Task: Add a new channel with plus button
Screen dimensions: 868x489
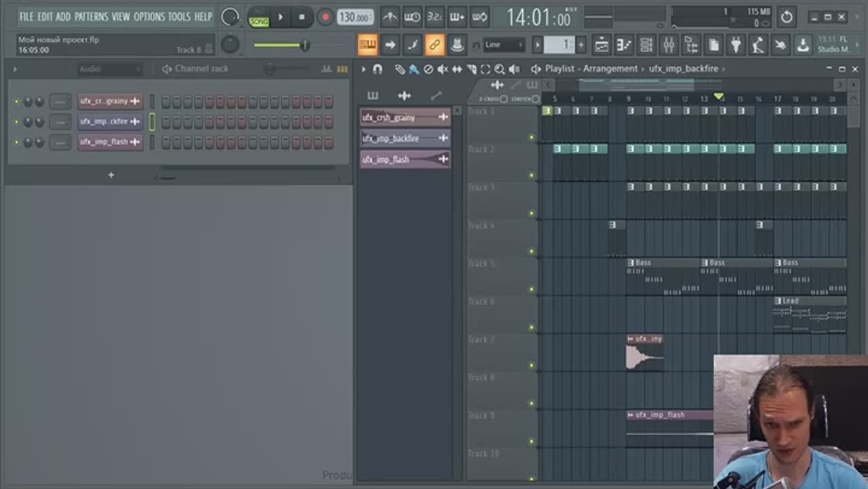Action: tap(111, 175)
